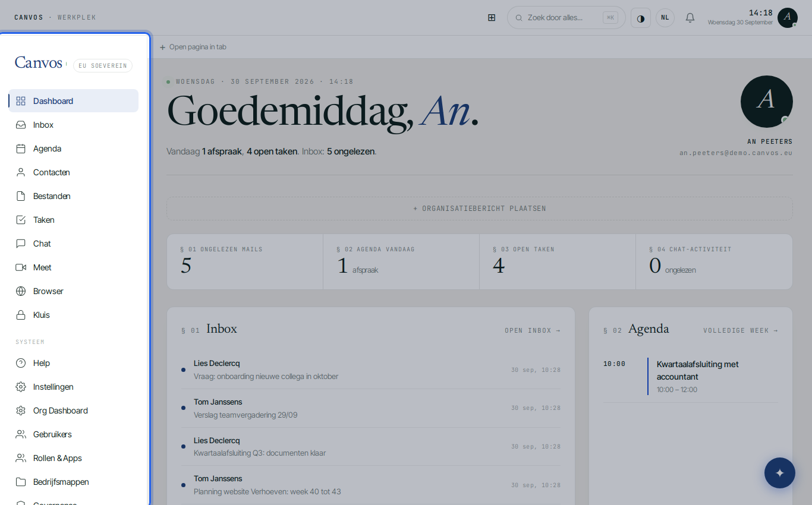Open the Ongelezen mails stat card
812x505 pixels.
pyautogui.click(x=245, y=261)
